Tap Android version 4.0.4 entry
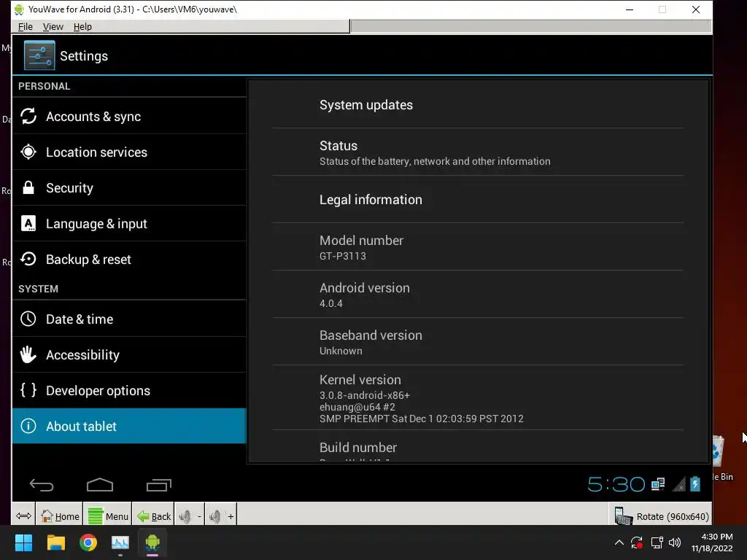Viewport: 747px width, 560px height. point(478,295)
